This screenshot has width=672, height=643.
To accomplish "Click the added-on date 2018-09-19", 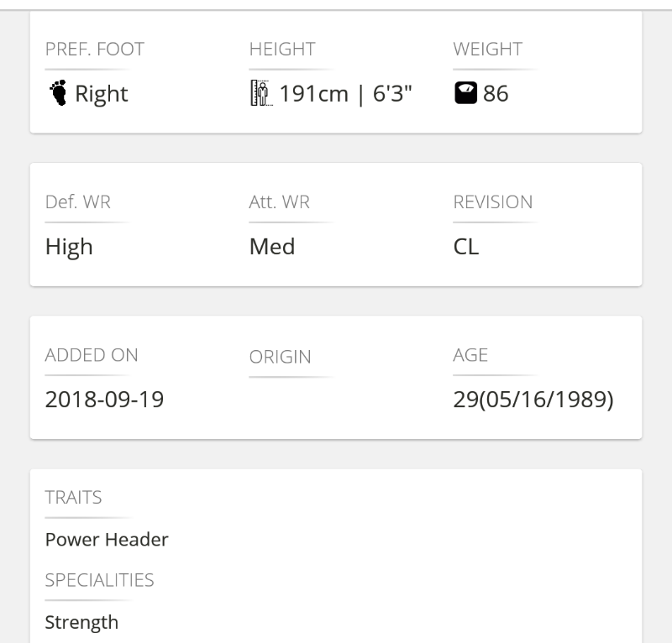I will click(x=104, y=400).
